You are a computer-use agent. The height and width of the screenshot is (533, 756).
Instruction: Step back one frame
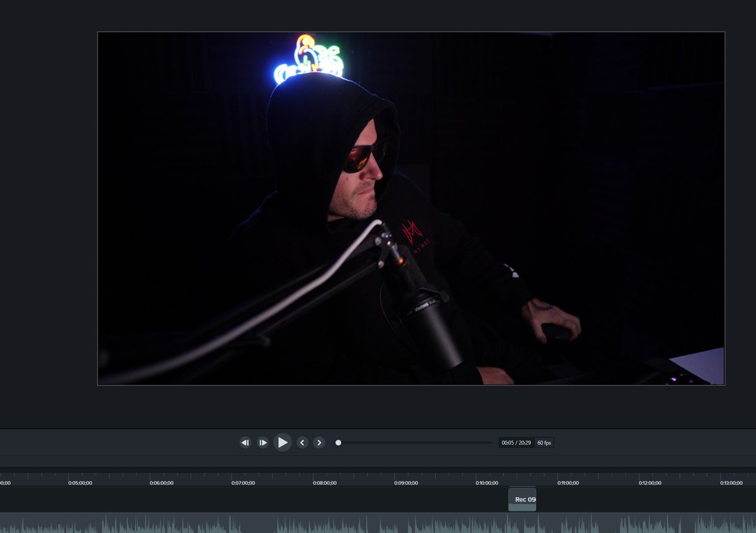pyautogui.click(x=245, y=442)
